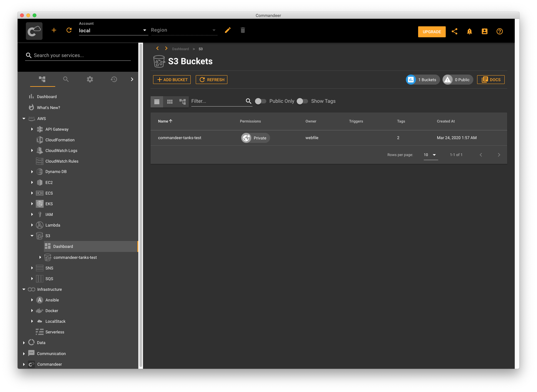Click the globe icon in Private permissions chip

coord(246,138)
